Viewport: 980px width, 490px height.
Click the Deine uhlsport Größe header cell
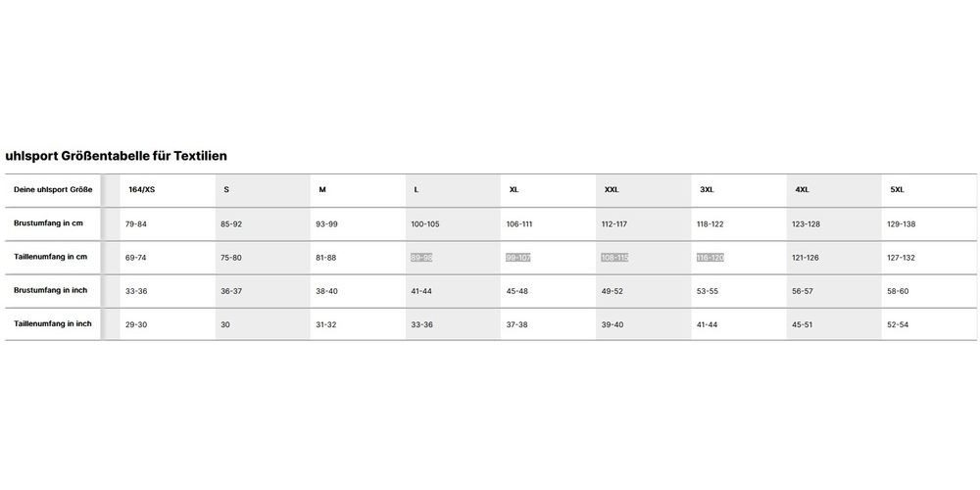point(53,190)
